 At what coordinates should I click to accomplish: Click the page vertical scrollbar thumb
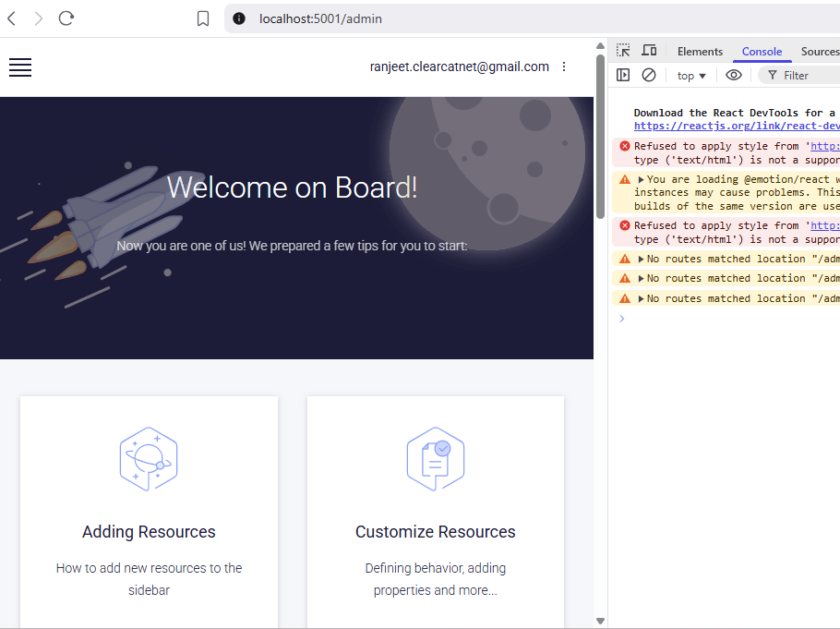click(x=600, y=139)
